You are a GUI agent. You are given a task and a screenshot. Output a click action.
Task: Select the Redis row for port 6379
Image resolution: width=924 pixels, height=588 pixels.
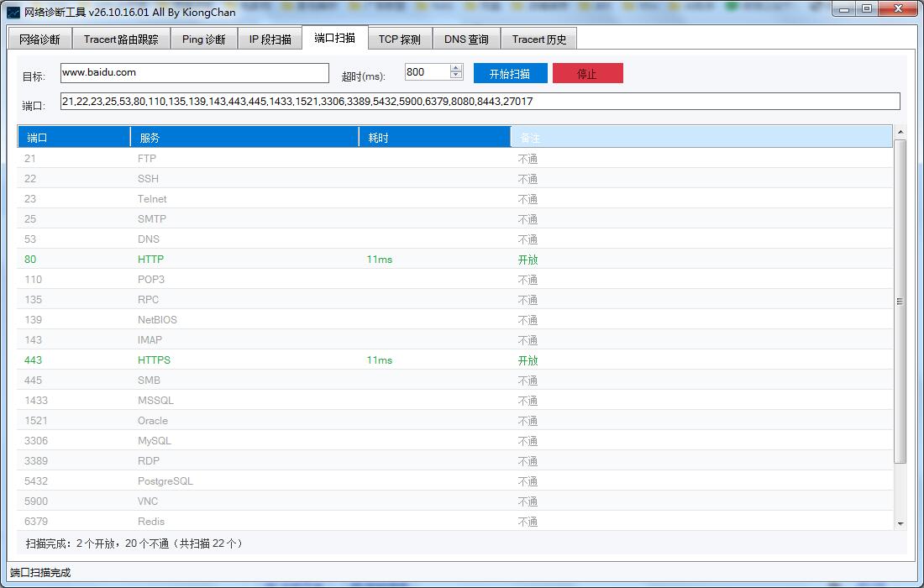click(455, 522)
